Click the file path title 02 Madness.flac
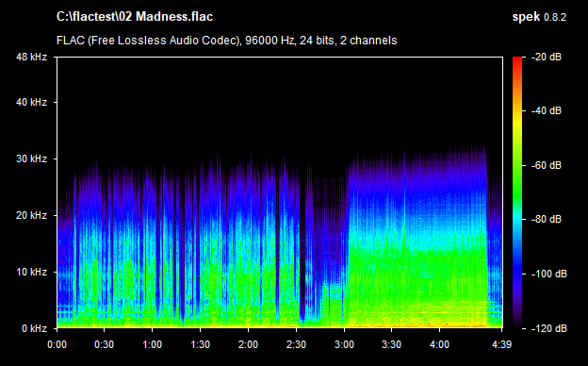 [x=135, y=17]
